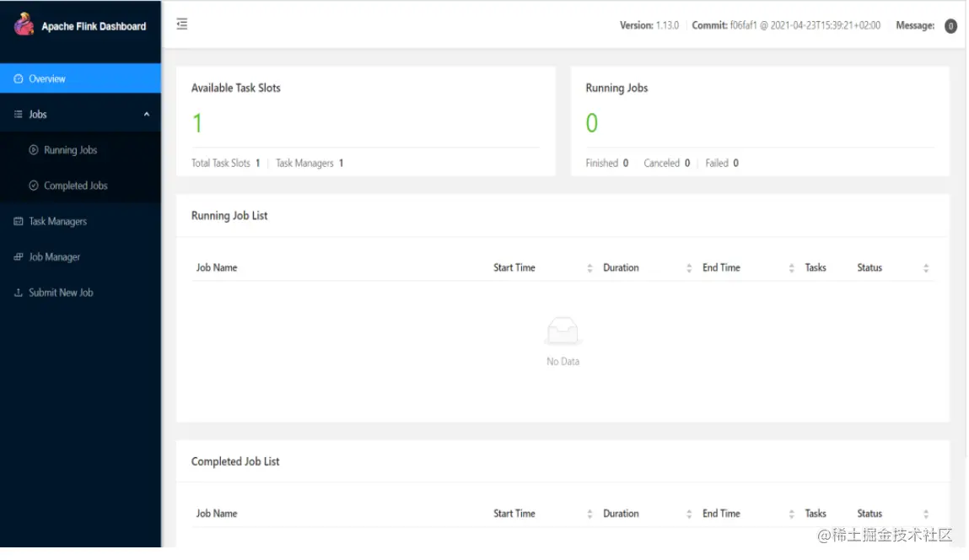Click the Job Name header in Running Job List
The width and height of the screenshot is (969, 560).
coord(217,267)
